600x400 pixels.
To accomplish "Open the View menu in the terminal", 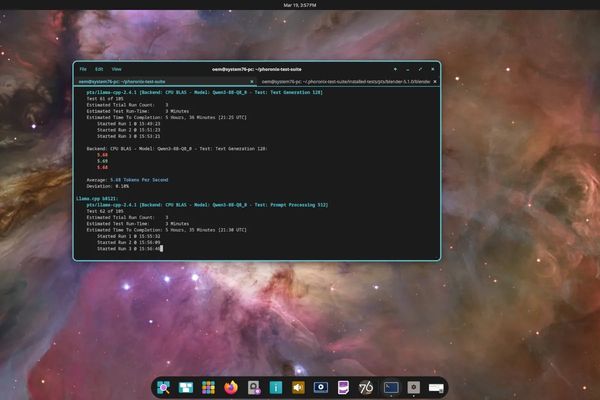I will 116,69.
